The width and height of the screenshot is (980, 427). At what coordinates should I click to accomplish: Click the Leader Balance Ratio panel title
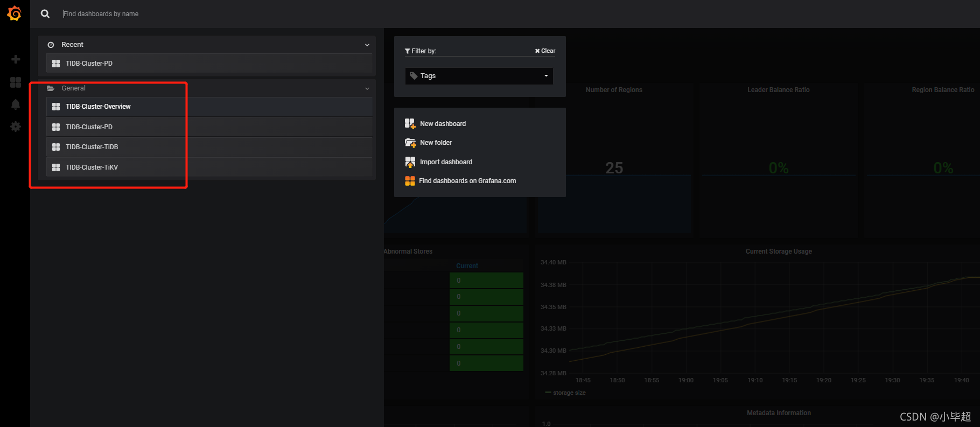[x=779, y=90]
